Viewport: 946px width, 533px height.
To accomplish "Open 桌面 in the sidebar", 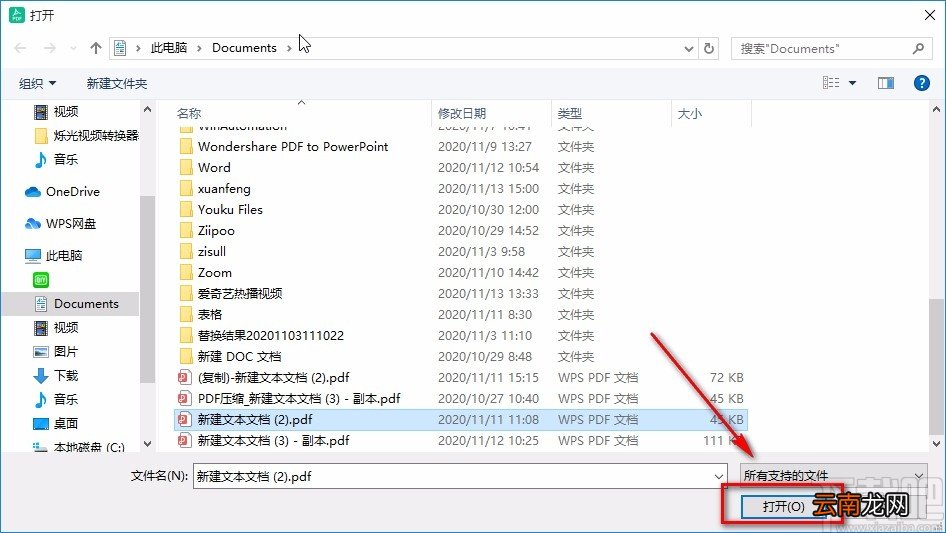I will tap(56, 423).
